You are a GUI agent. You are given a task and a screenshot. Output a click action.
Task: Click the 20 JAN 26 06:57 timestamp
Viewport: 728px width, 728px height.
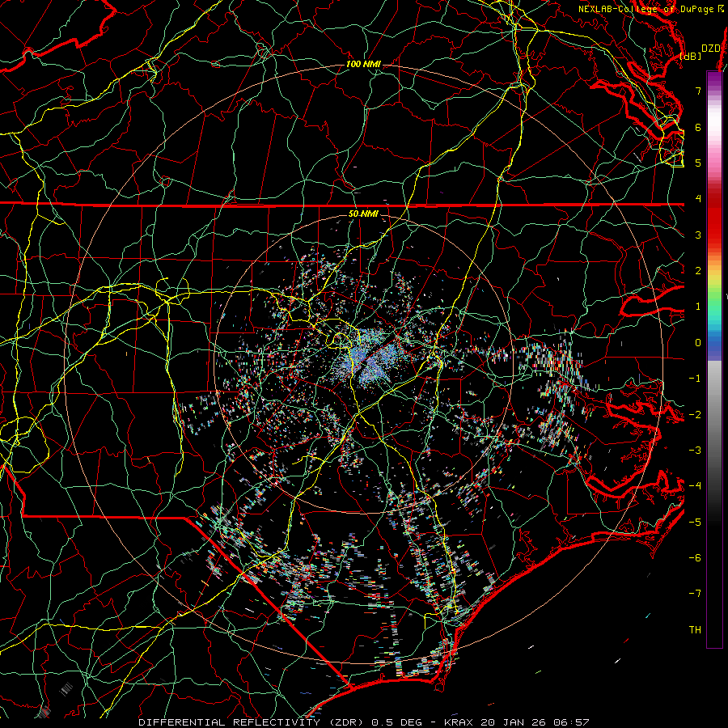(x=535, y=722)
